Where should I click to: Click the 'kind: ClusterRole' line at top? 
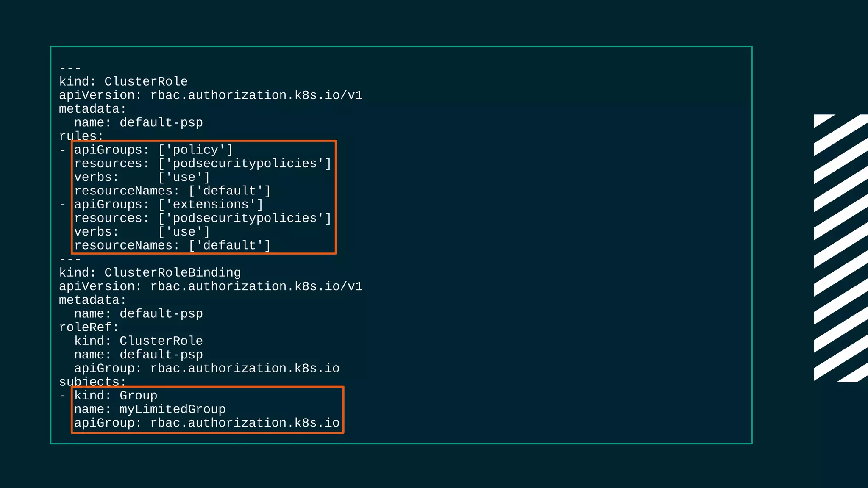(x=123, y=81)
